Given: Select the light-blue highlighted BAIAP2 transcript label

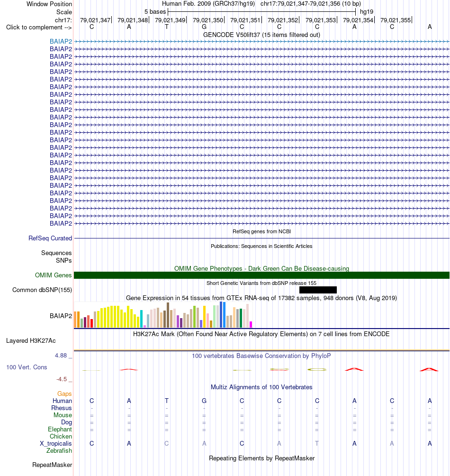Looking at the screenshot, I should [x=61, y=41].
